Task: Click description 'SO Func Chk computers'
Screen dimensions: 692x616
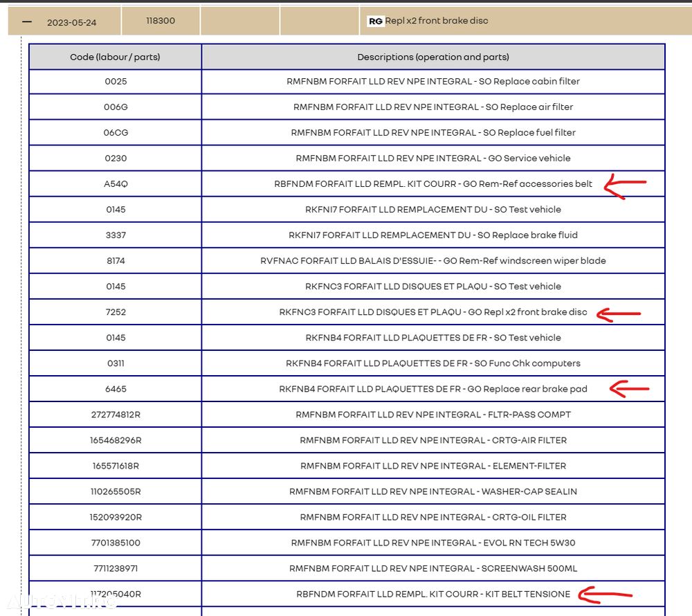Action: click(x=527, y=363)
